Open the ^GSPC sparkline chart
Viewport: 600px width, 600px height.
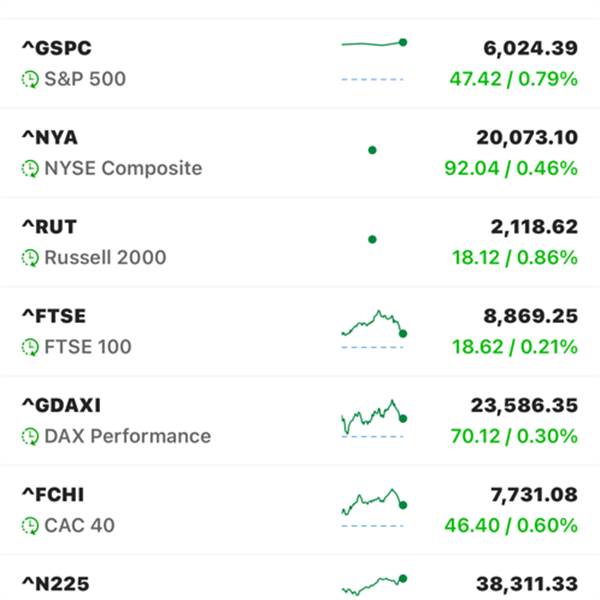click(374, 60)
